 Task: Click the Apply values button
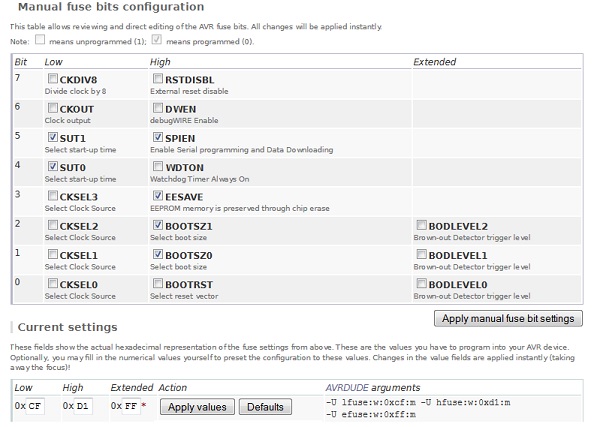pos(197,407)
